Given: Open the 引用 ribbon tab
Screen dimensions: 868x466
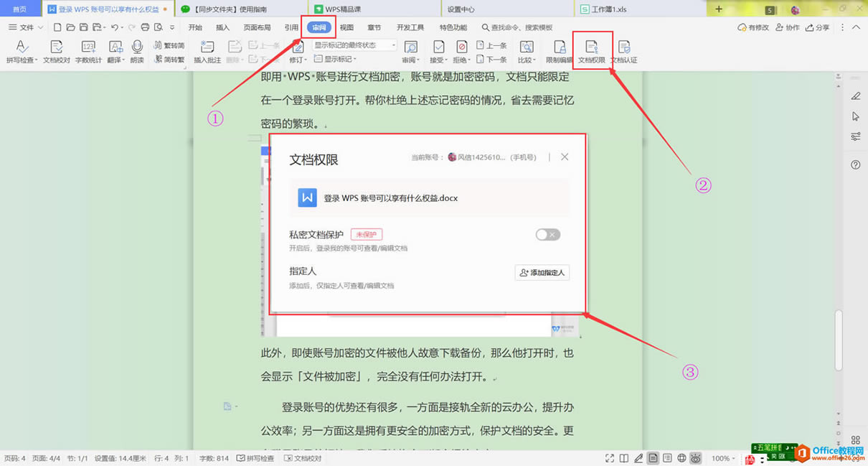Looking at the screenshot, I should 291,27.
